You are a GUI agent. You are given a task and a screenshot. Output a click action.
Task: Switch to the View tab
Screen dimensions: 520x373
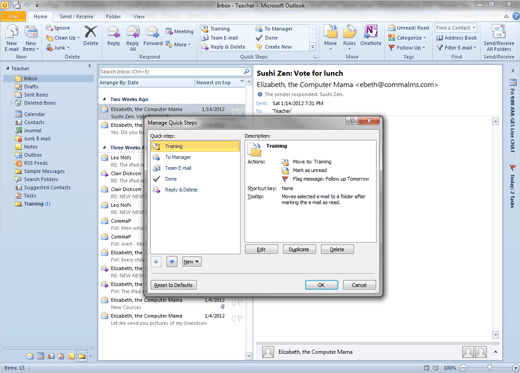point(139,16)
